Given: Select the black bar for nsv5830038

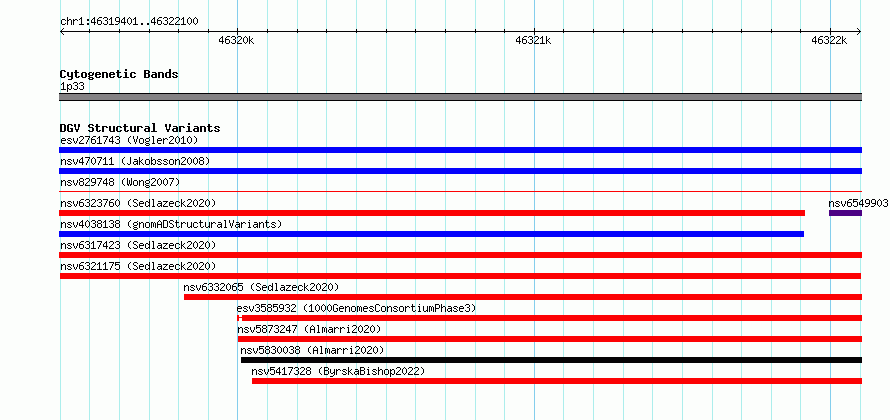Looking at the screenshot, I should pyautogui.click(x=551, y=360).
